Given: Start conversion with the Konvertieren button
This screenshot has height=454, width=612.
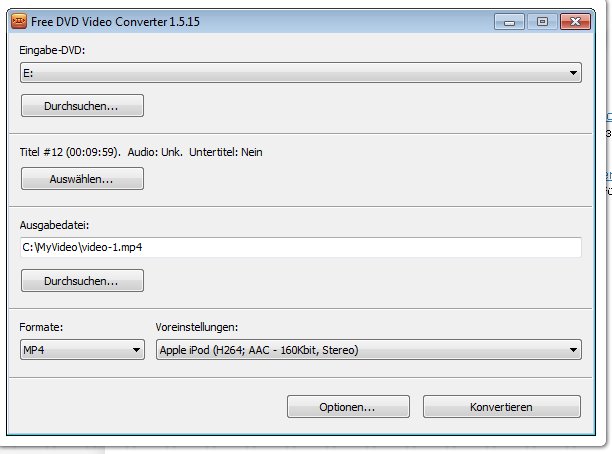Looking at the screenshot, I should pos(501,407).
